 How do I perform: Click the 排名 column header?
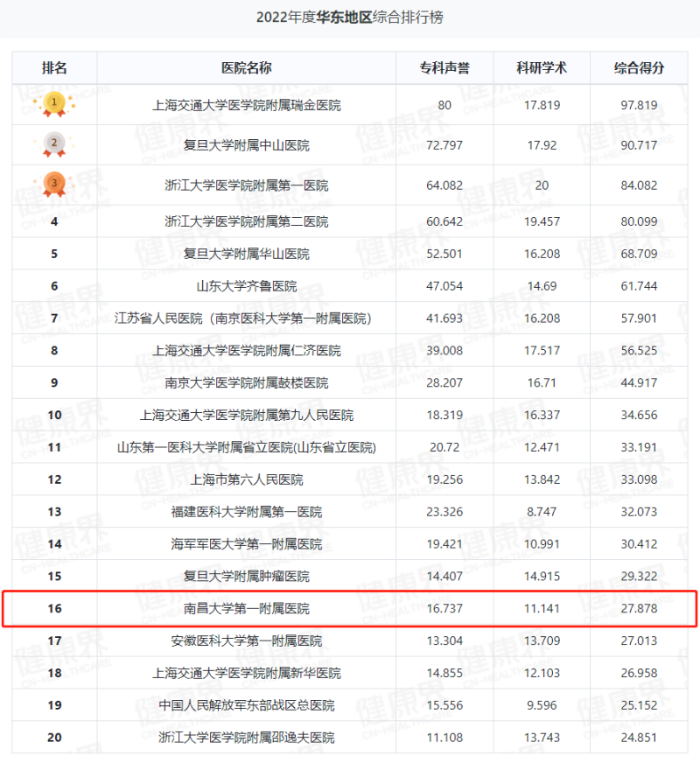point(54,67)
